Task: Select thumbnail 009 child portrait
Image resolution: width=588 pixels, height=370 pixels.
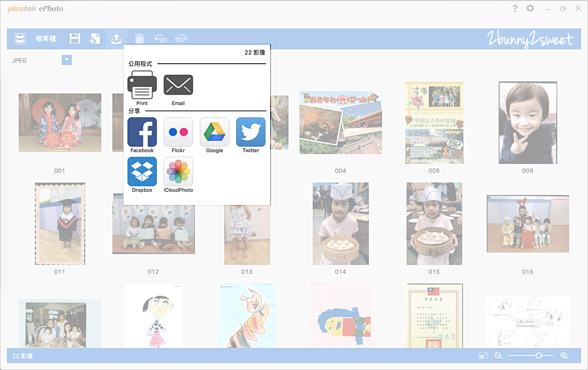Action: pyautogui.click(x=528, y=123)
